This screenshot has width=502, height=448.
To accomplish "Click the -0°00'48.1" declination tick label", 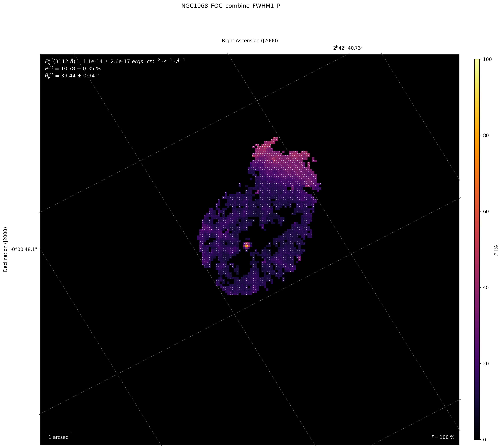I will pos(24,249).
